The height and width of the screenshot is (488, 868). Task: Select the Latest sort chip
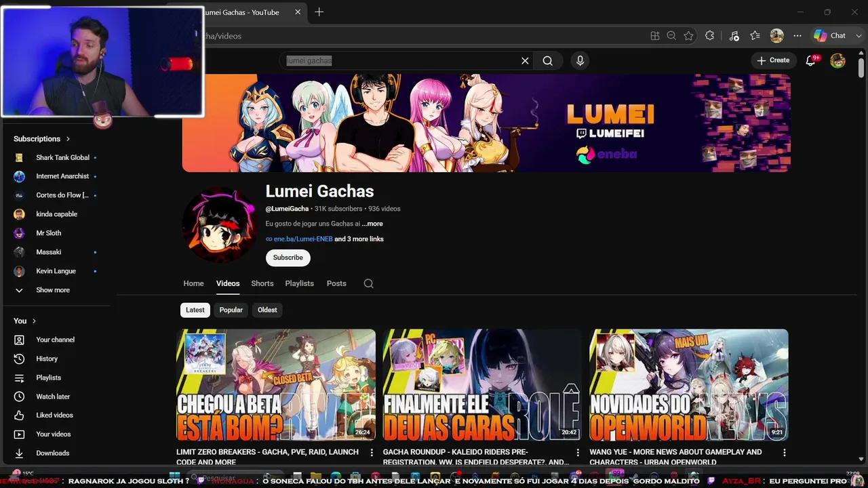click(195, 310)
